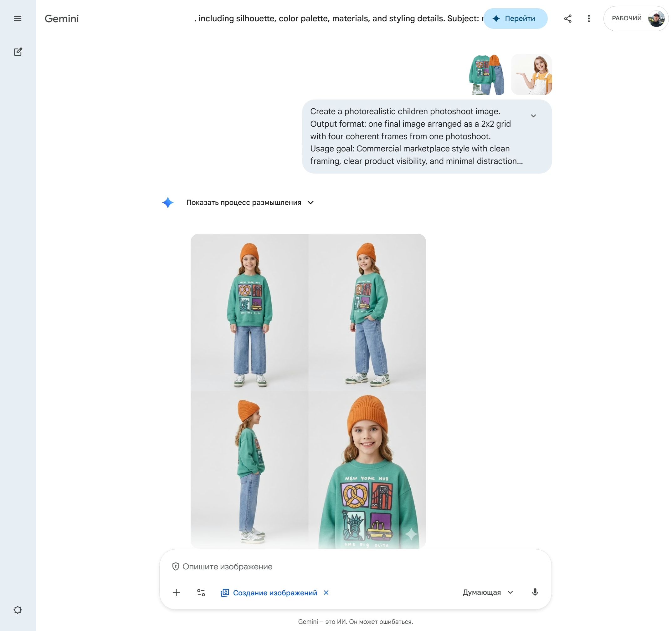672x631 pixels.
Task: Open the three-dot more options menu
Action: click(x=588, y=18)
